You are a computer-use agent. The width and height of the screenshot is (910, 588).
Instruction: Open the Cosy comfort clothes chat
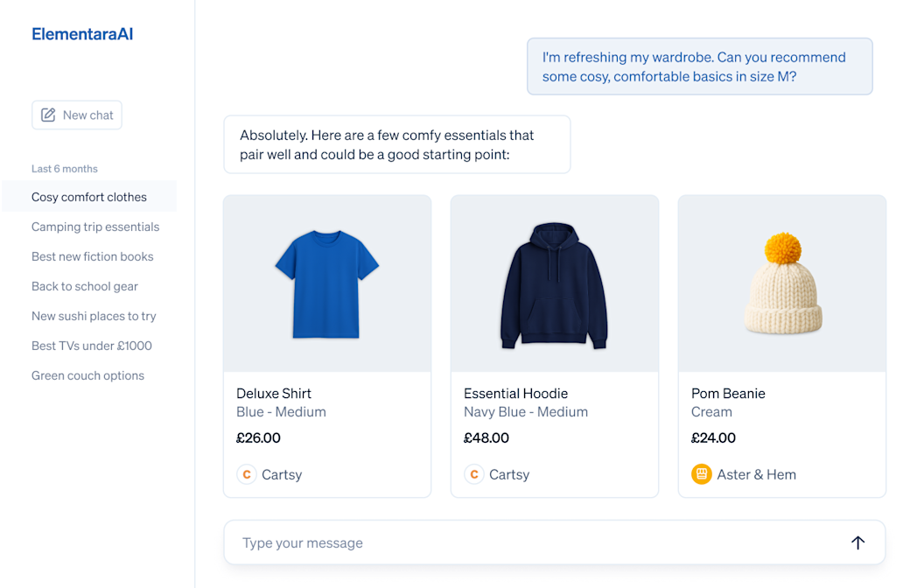[x=89, y=197]
